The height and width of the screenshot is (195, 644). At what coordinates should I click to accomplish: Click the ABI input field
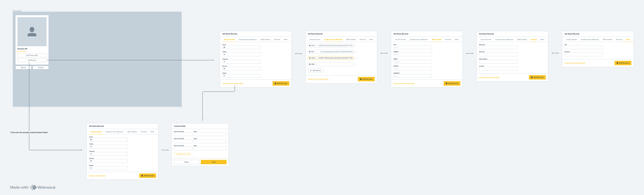pos(584,47)
